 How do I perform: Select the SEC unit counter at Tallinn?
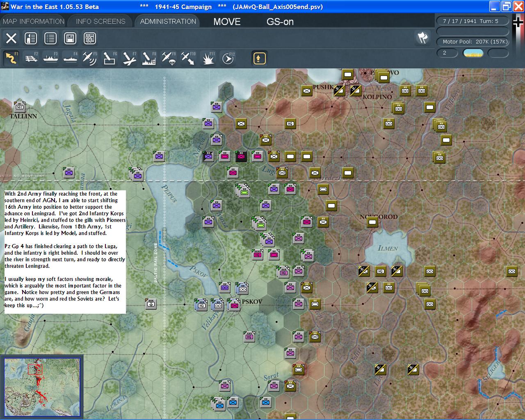click(19, 107)
